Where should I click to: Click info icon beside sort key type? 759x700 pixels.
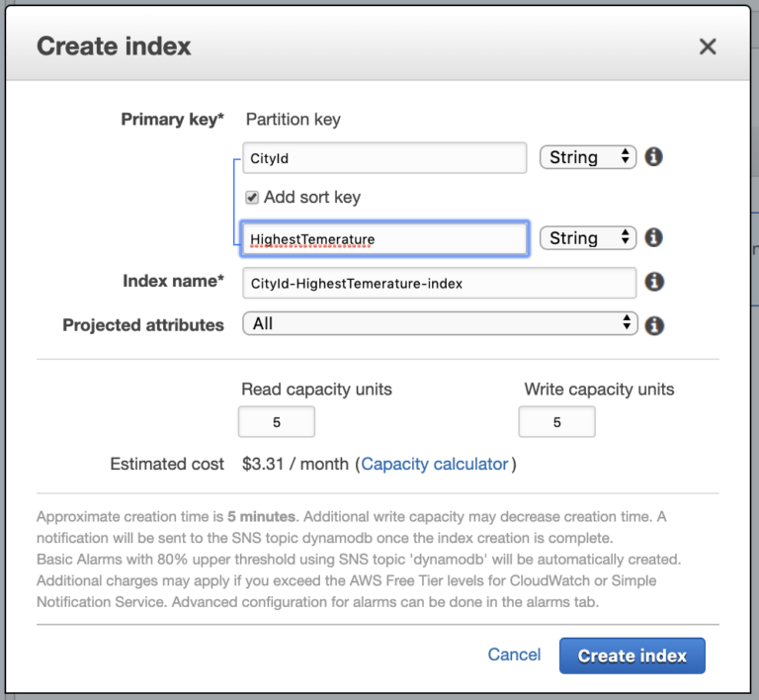(653, 238)
